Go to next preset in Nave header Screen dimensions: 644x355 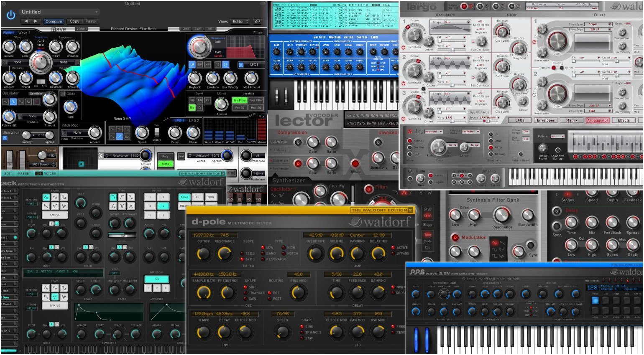click(x=36, y=21)
